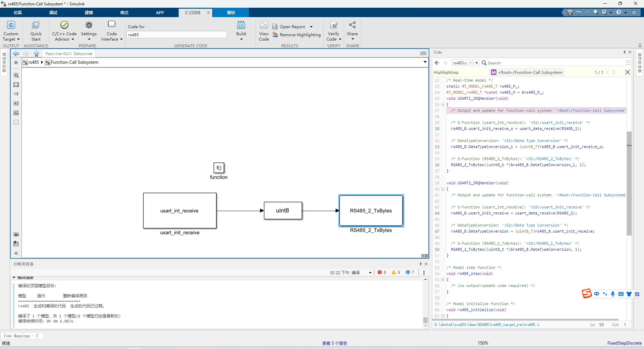The height and width of the screenshot is (349, 644).
Task: Collapse code fold at line 26
Action: (443, 104)
